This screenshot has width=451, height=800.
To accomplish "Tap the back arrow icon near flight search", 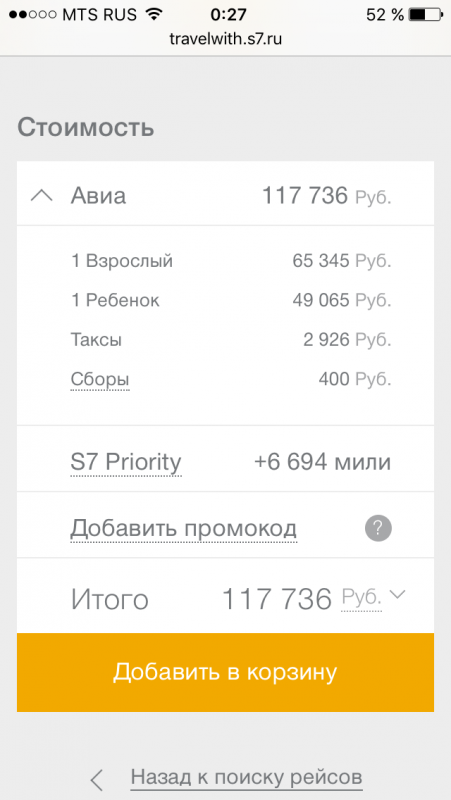I will click(96, 780).
